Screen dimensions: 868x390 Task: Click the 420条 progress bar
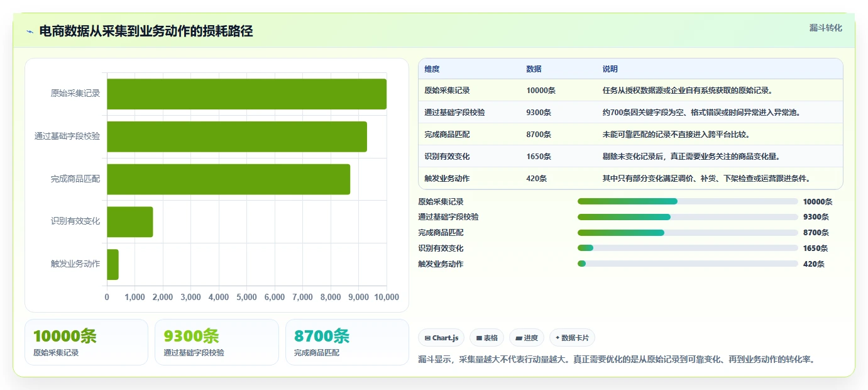click(x=688, y=264)
